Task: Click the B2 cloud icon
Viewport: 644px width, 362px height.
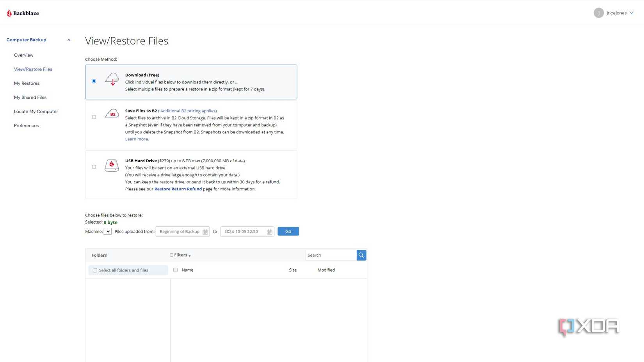Action: pyautogui.click(x=112, y=114)
